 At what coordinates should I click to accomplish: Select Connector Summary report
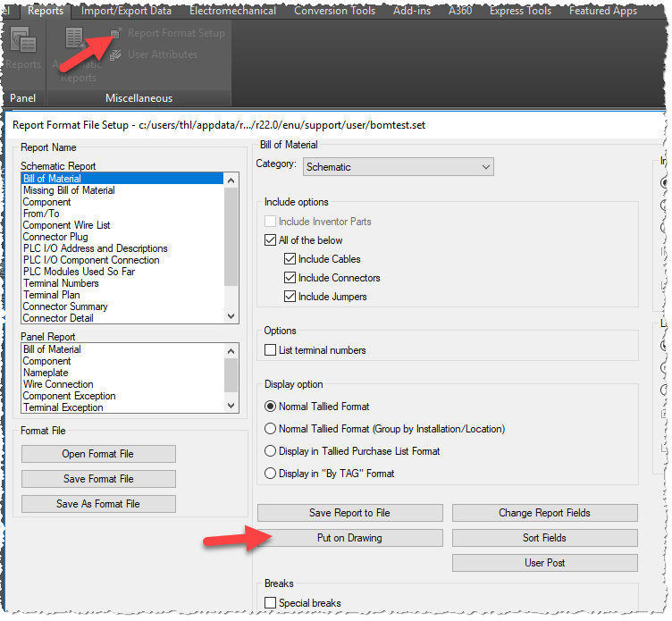(x=122, y=306)
